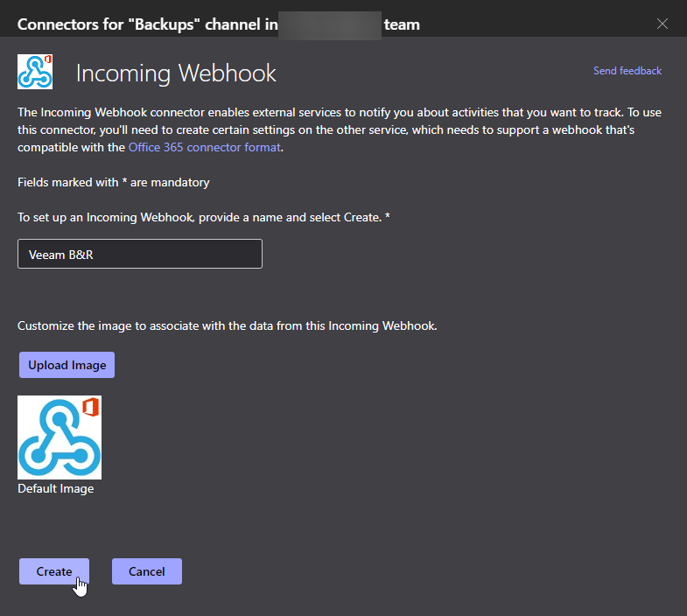Screen dimensions: 687x616
Task: Click the Incoming Webhook header icon
Action: tap(35, 72)
